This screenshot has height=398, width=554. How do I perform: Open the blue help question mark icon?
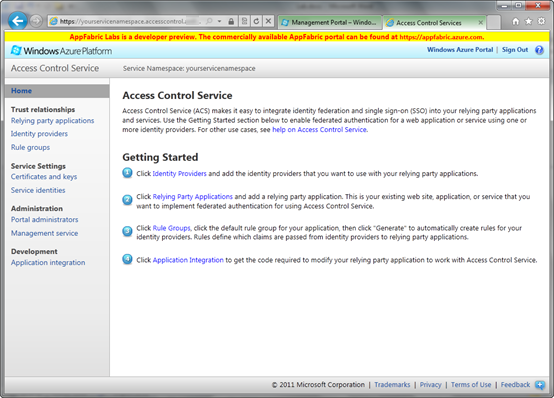point(539,50)
